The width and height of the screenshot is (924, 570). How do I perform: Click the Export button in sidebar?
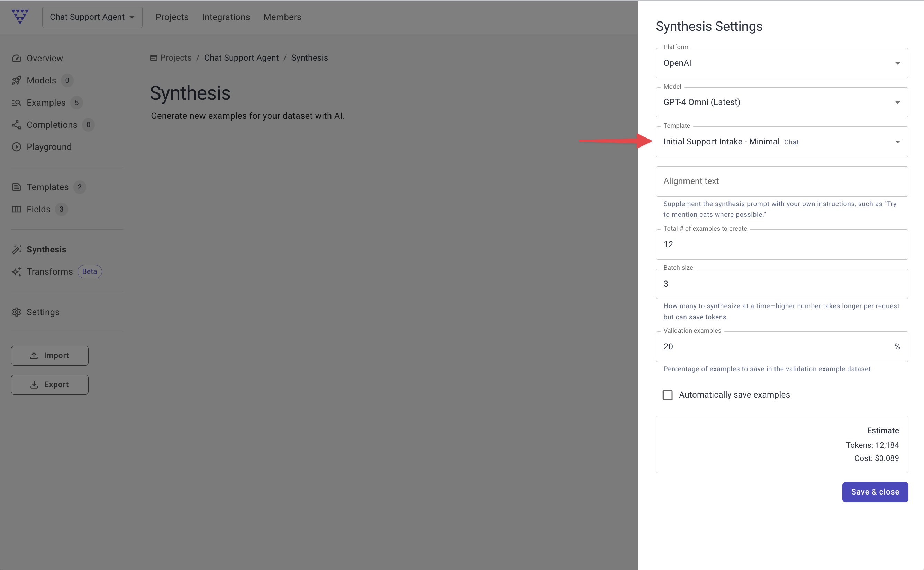click(x=50, y=384)
